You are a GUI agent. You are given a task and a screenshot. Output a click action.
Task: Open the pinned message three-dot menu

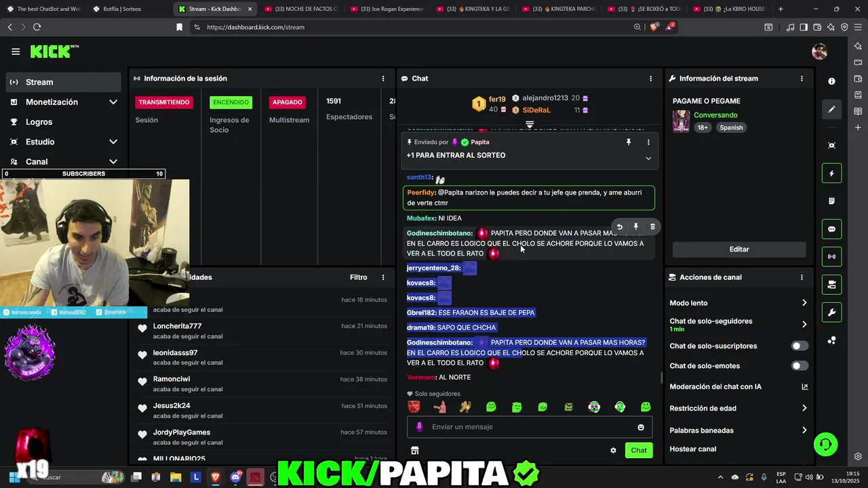(648, 142)
